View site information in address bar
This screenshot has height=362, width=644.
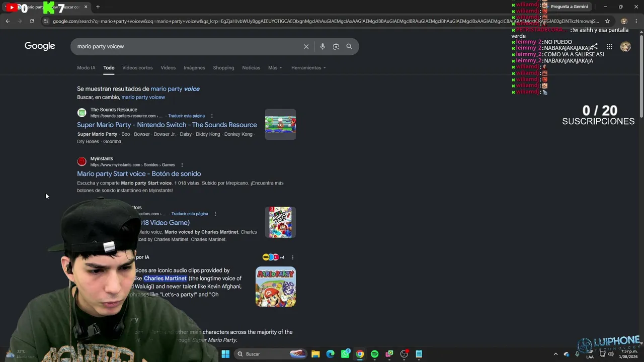[x=46, y=21]
